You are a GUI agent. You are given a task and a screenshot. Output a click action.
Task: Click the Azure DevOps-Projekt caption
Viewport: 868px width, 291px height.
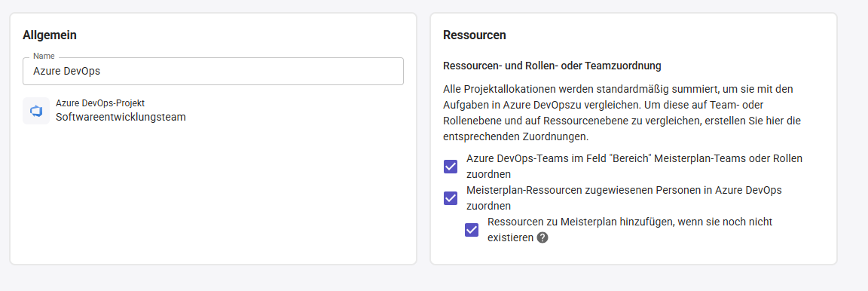[x=100, y=103]
